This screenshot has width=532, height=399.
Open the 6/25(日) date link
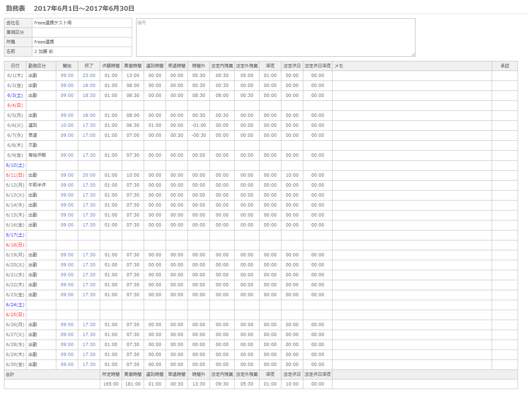[x=15, y=314]
